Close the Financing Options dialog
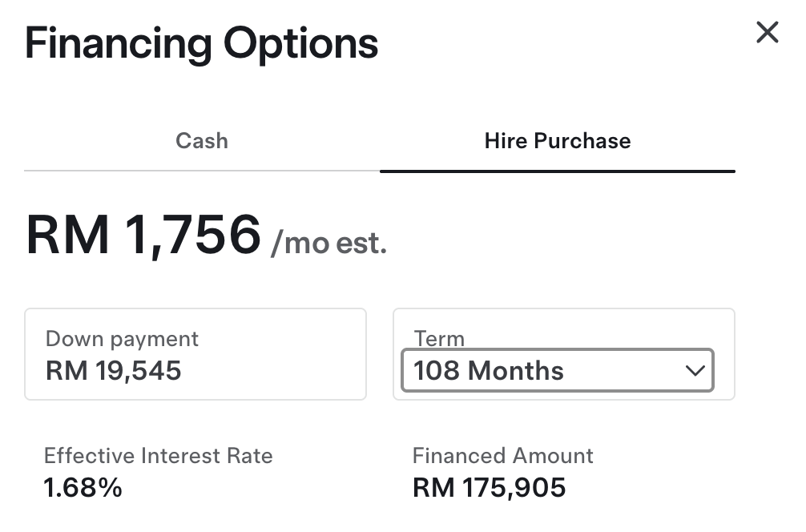This screenshot has height=532, width=806. (767, 32)
